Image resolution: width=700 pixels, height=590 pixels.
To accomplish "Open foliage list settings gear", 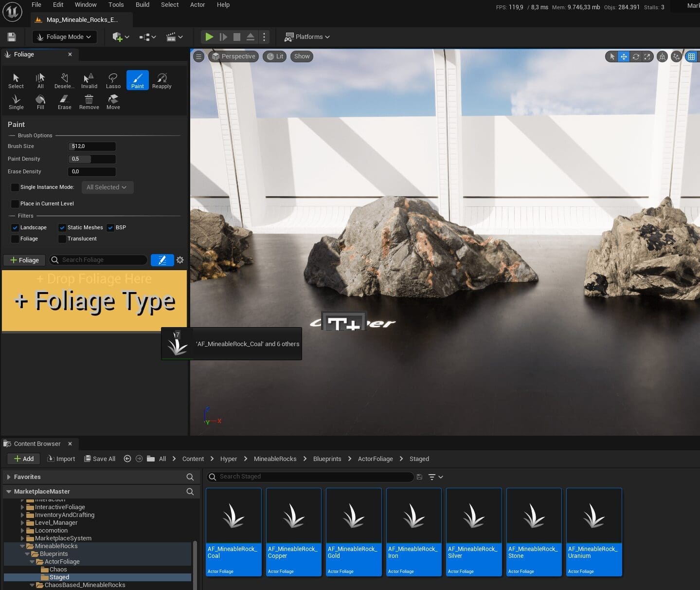I will (180, 260).
